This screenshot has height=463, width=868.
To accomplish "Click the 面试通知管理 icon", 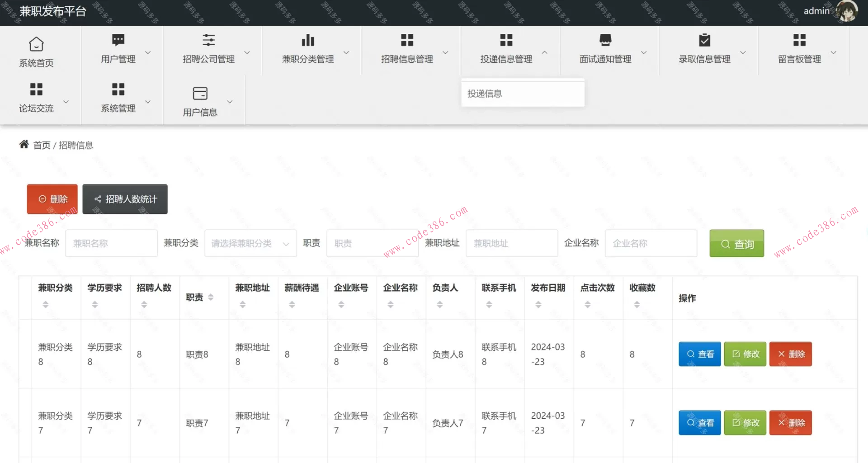I will pos(605,40).
